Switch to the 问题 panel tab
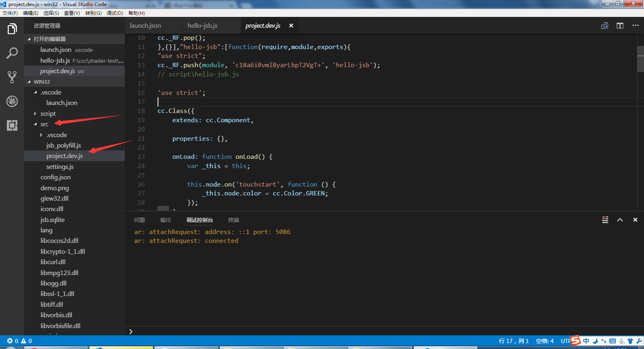644x349 pixels. point(140,220)
